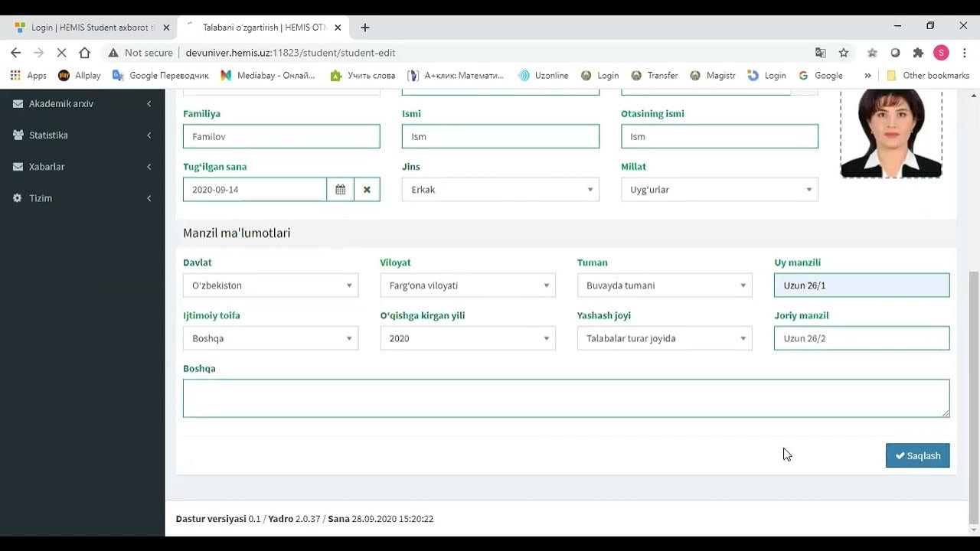Close the Talabani o'zgartirish tab
Image resolution: width=980 pixels, height=551 pixels.
[x=338, y=28]
